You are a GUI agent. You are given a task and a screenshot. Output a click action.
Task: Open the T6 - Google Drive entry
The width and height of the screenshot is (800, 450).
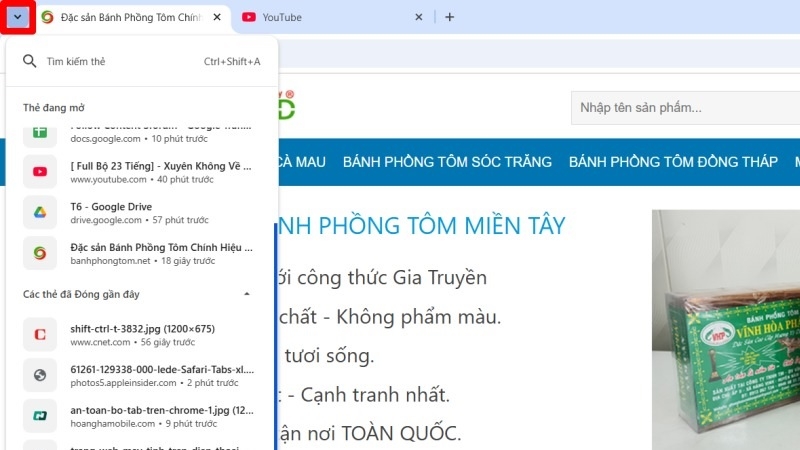point(142,213)
